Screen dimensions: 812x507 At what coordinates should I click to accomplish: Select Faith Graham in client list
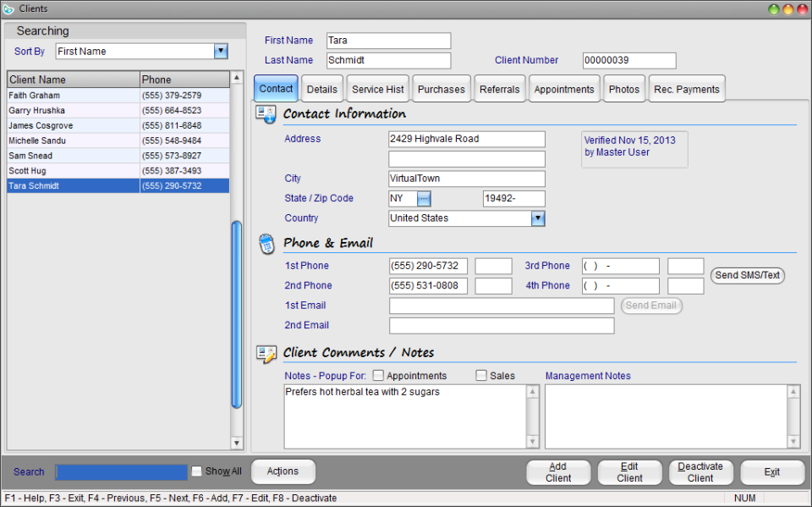coord(118,96)
